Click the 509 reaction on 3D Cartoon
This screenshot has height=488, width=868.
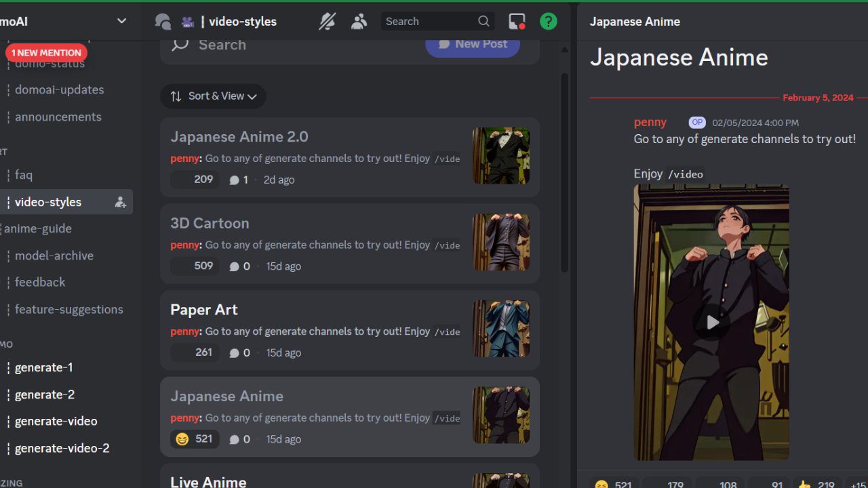coord(195,266)
